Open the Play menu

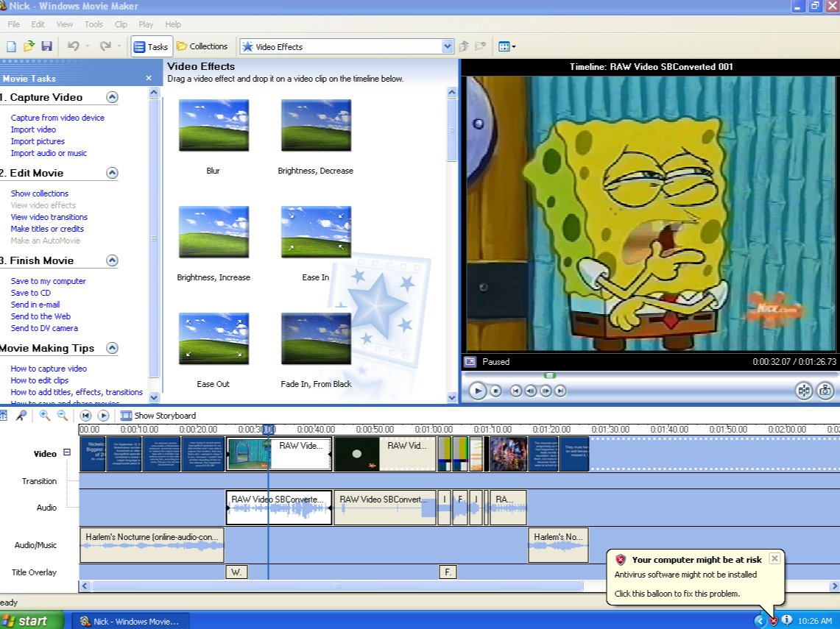point(146,24)
